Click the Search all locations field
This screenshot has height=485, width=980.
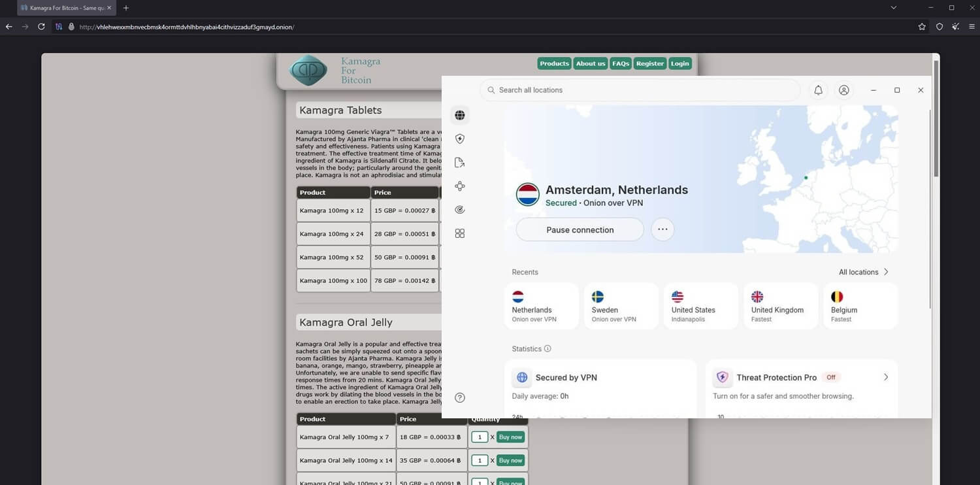pyautogui.click(x=640, y=90)
